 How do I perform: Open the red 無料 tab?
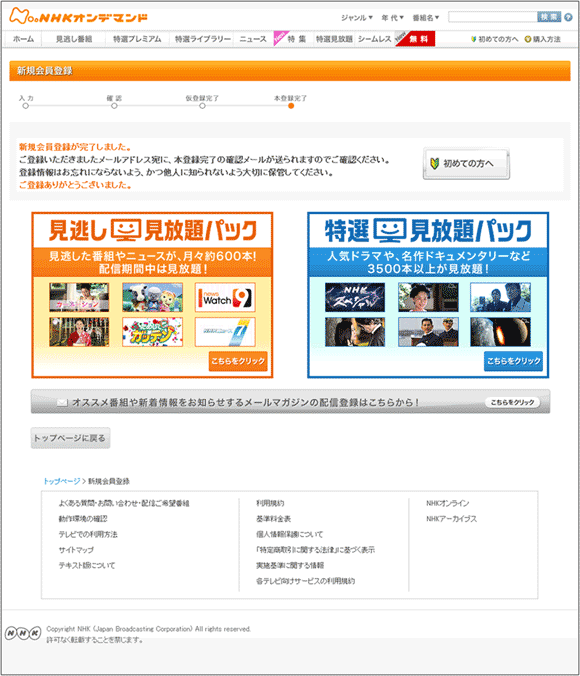click(x=417, y=39)
